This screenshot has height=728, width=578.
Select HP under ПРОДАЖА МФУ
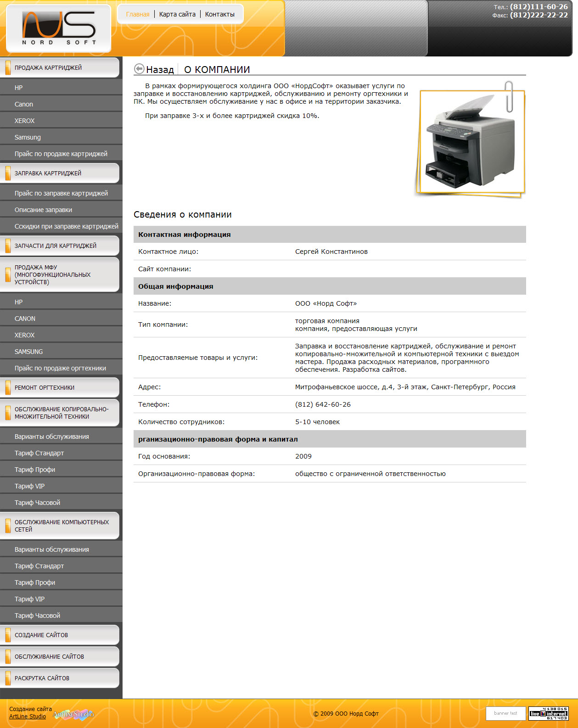coord(61,302)
